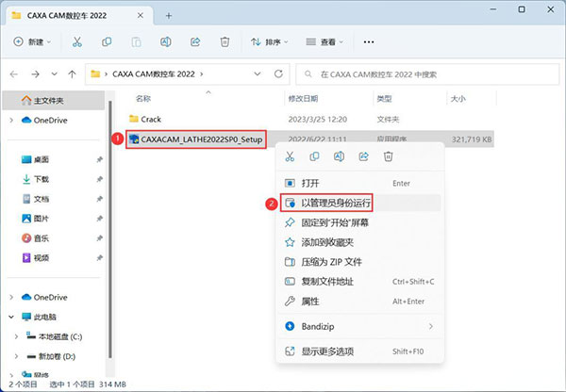
Task: Sort by the 名称 column header
Action: point(143,99)
